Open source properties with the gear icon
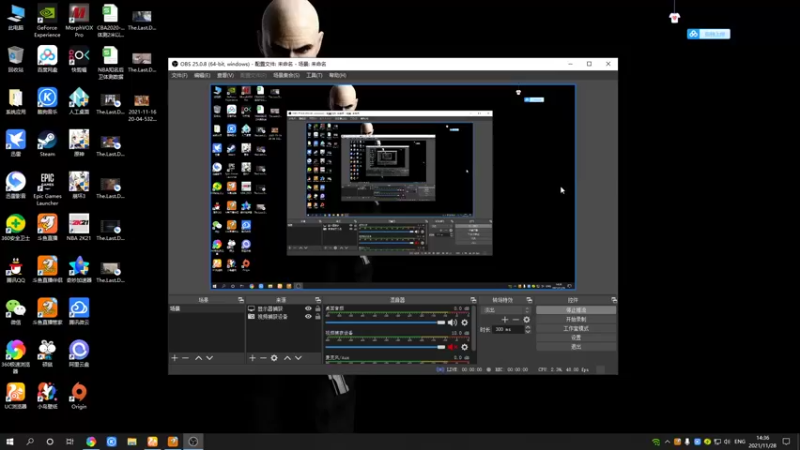Image resolution: width=800 pixels, height=450 pixels. point(274,358)
